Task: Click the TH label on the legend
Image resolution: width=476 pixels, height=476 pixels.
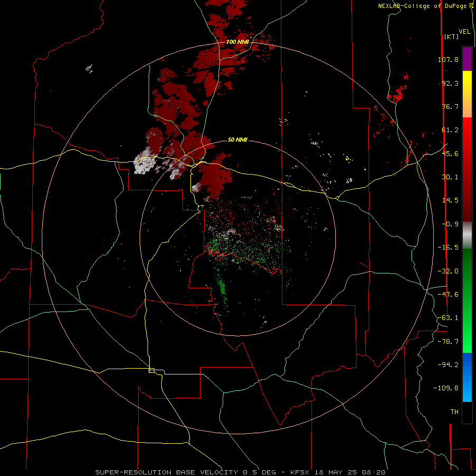Action: (x=454, y=412)
